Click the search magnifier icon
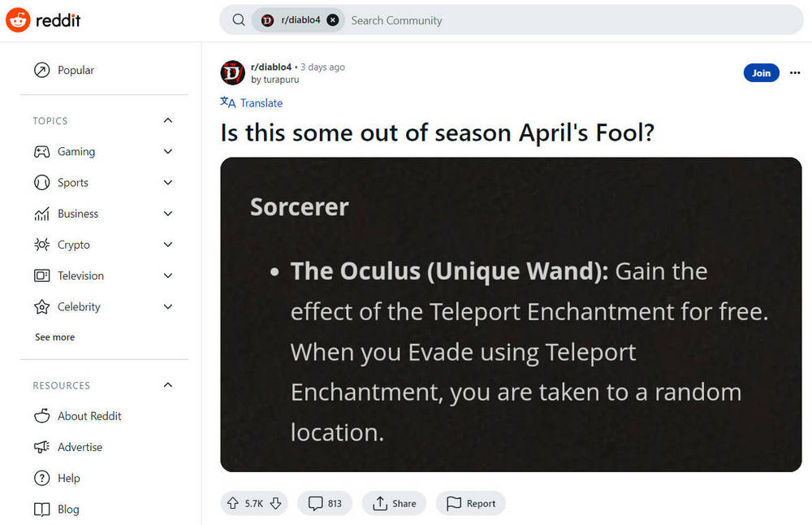Screen dimensions: 812x525 239,20
